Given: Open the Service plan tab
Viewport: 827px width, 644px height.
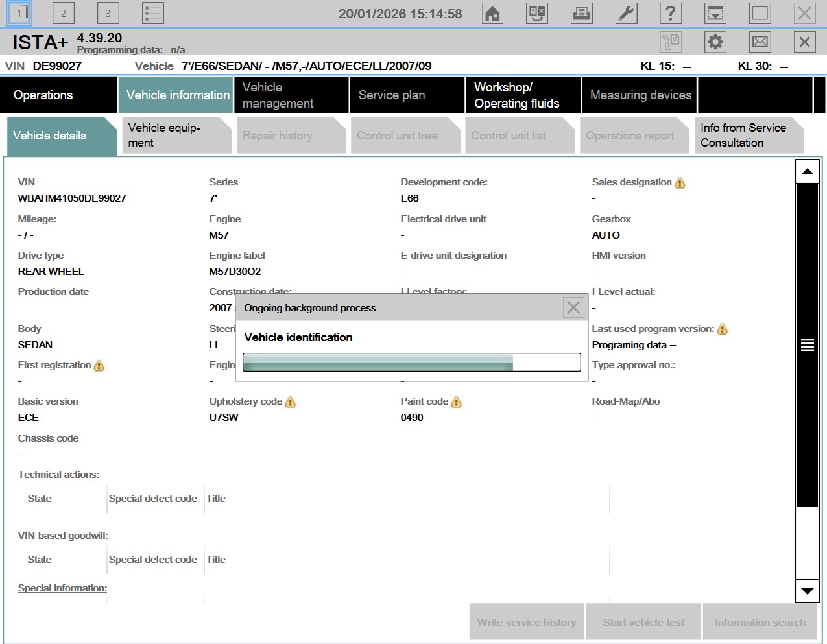Looking at the screenshot, I should [407, 95].
